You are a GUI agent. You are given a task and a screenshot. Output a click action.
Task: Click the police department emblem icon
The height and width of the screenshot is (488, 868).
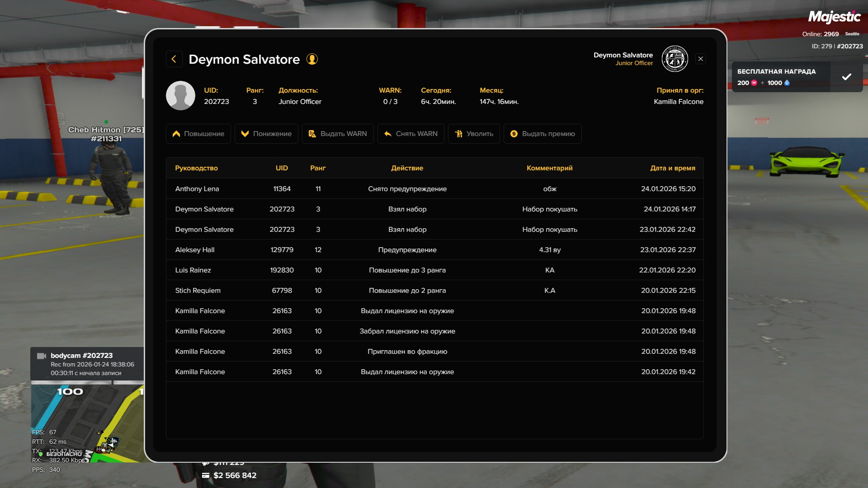pyautogui.click(x=675, y=59)
